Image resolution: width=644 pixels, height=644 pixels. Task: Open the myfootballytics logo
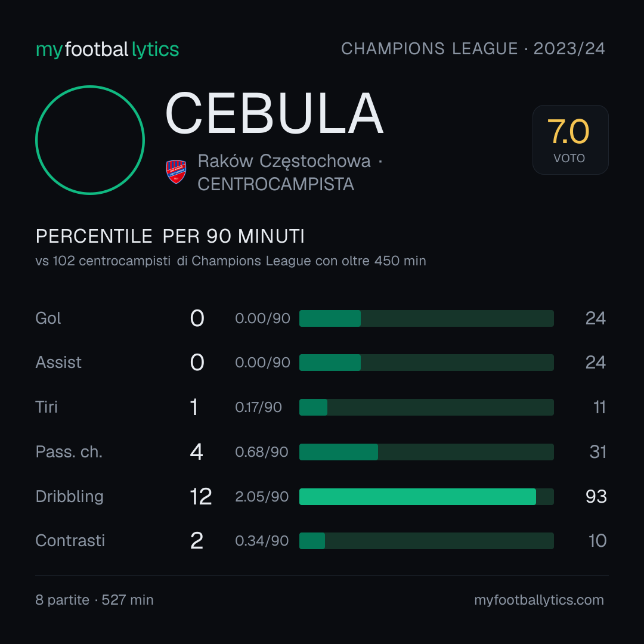107,49
